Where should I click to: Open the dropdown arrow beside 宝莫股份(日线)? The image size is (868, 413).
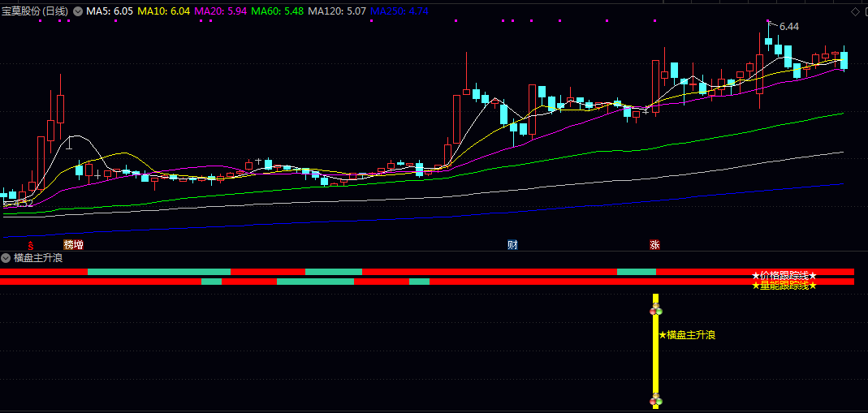[78, 11]
